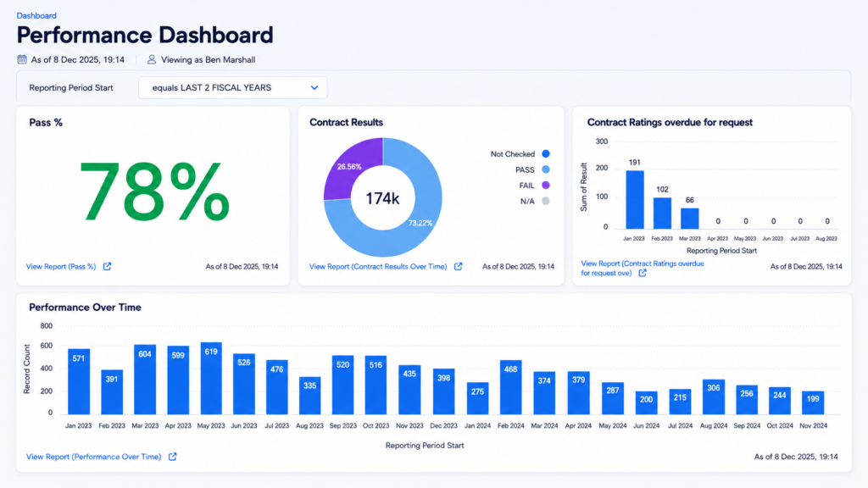Screen dimensions: 868x488
Task: Click the Contract Ratings overdue for request title
Action: tap(670, 122)
